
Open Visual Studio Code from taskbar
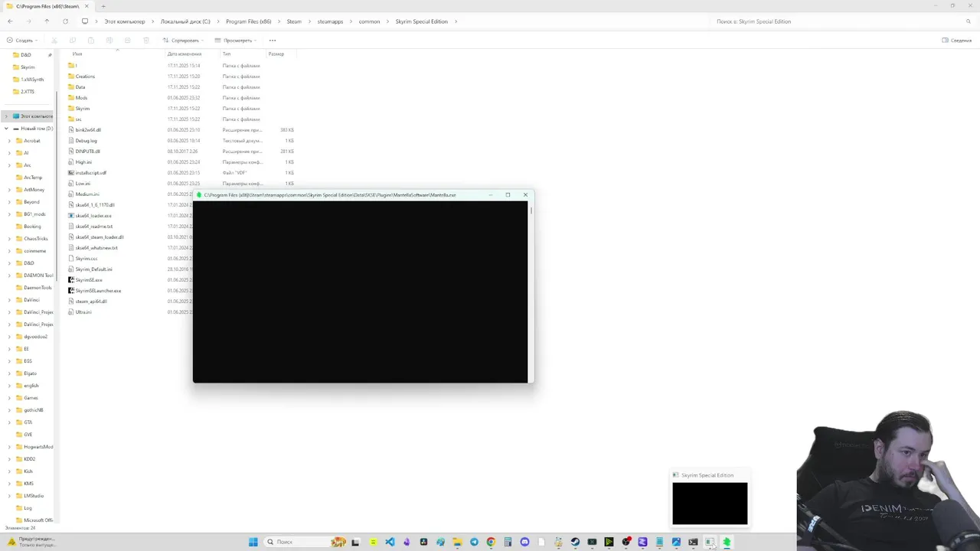pyautogui.click(x=390, y=542)
